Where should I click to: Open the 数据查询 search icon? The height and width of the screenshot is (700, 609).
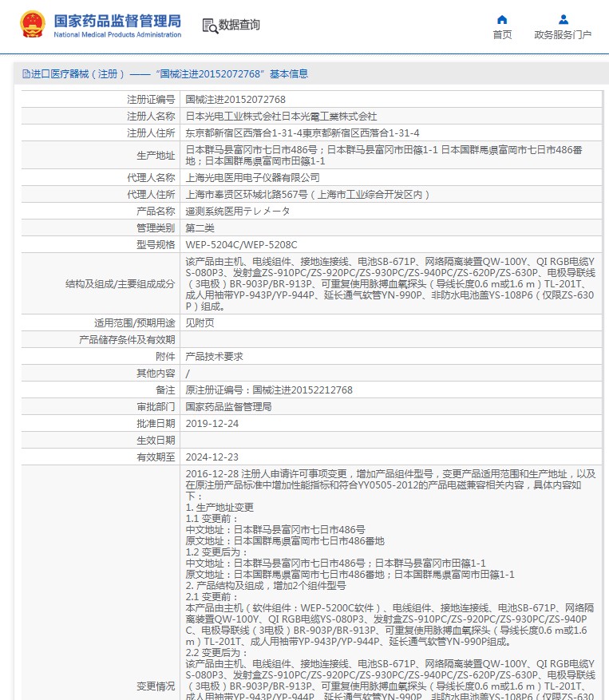pos(210,26)
